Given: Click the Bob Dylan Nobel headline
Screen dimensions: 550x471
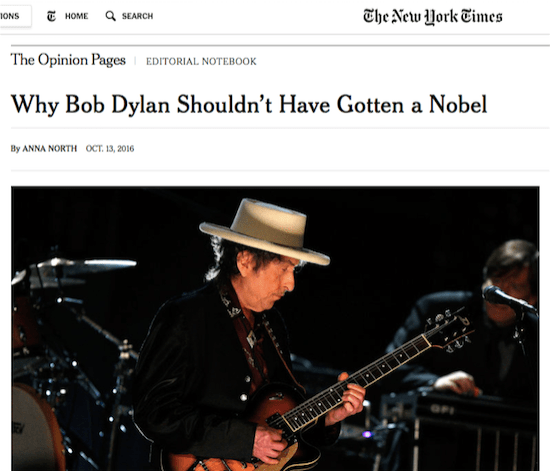Looking at the screenshot, I should coord(249,105).
